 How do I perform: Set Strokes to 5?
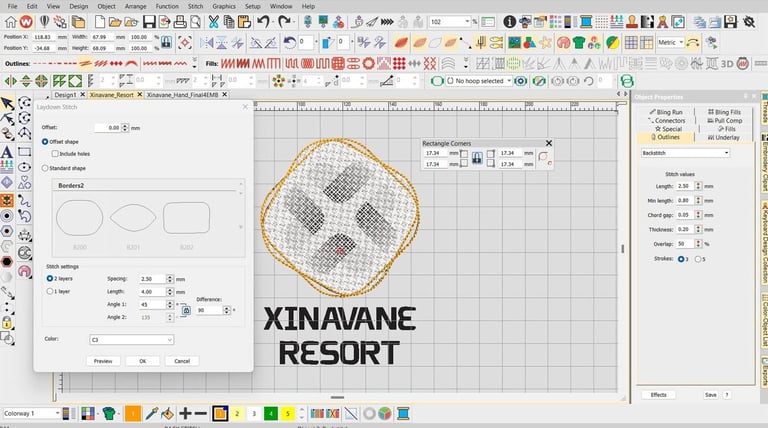coord(698,259)
